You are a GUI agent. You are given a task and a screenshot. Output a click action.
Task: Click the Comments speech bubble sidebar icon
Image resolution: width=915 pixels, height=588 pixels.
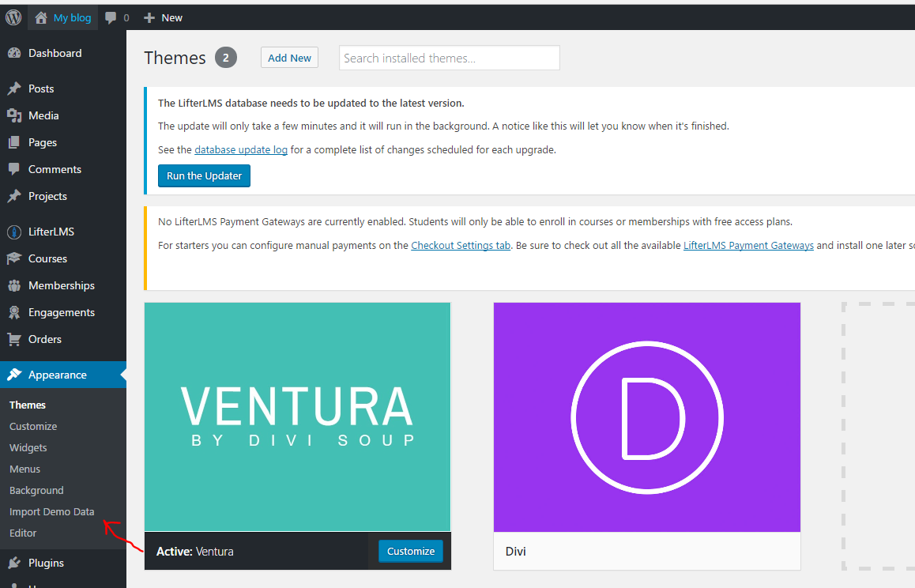pos(14,169)
